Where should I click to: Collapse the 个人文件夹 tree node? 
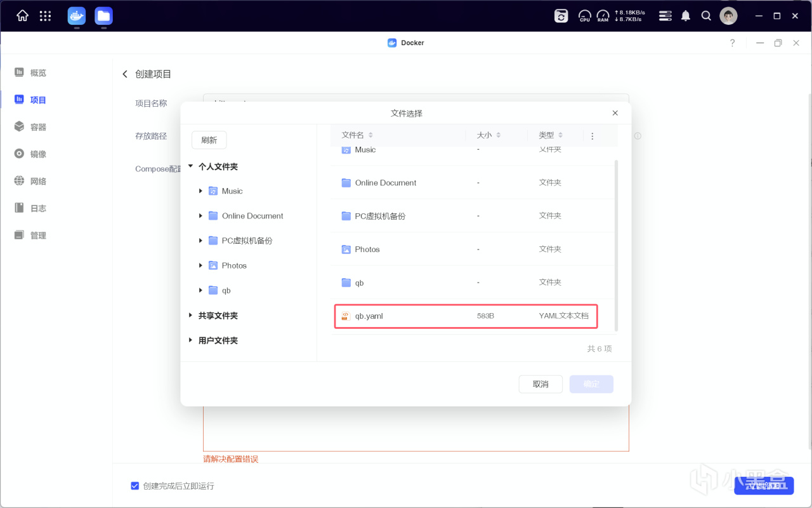[x=190, y=166]
